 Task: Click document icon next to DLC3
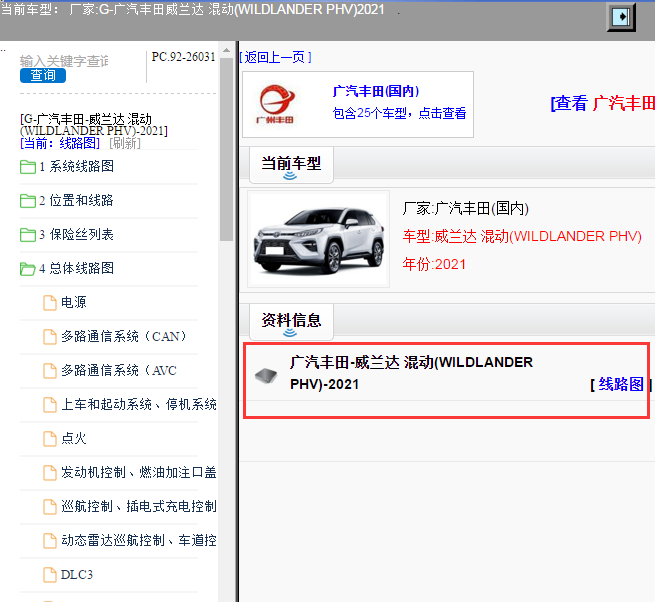[50, 575]
